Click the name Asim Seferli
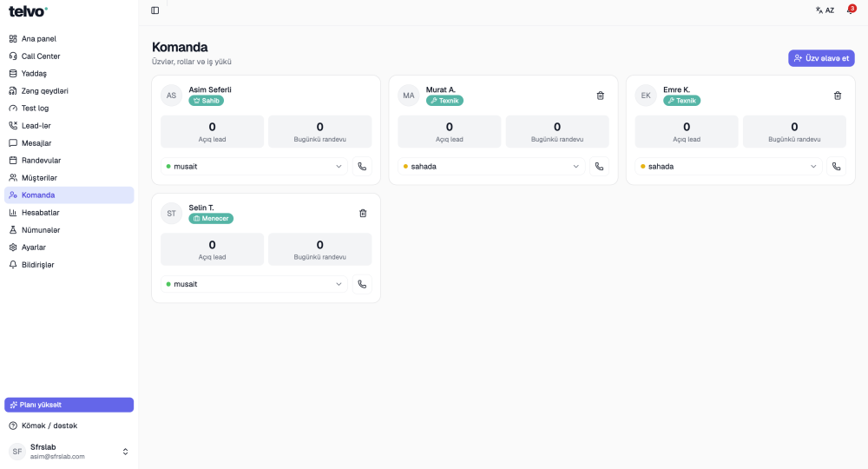 click(210, 89)
